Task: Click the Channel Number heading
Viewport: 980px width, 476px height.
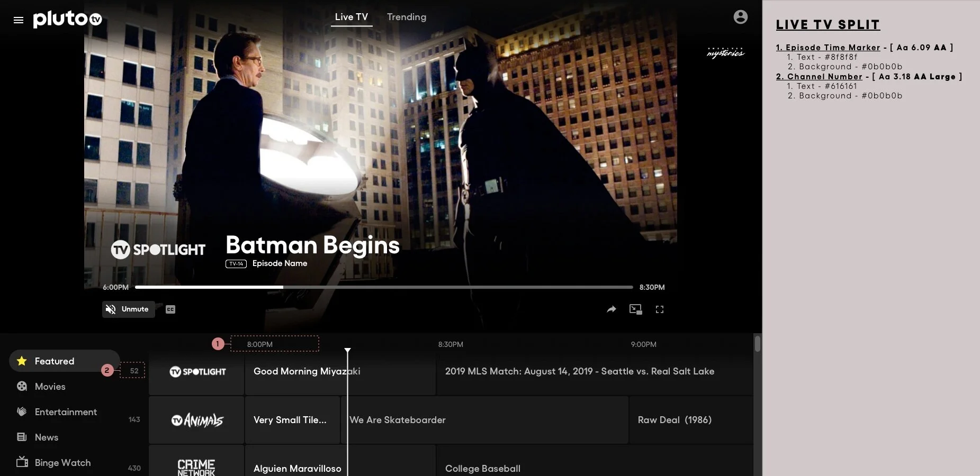Action: tap(819, 77)
